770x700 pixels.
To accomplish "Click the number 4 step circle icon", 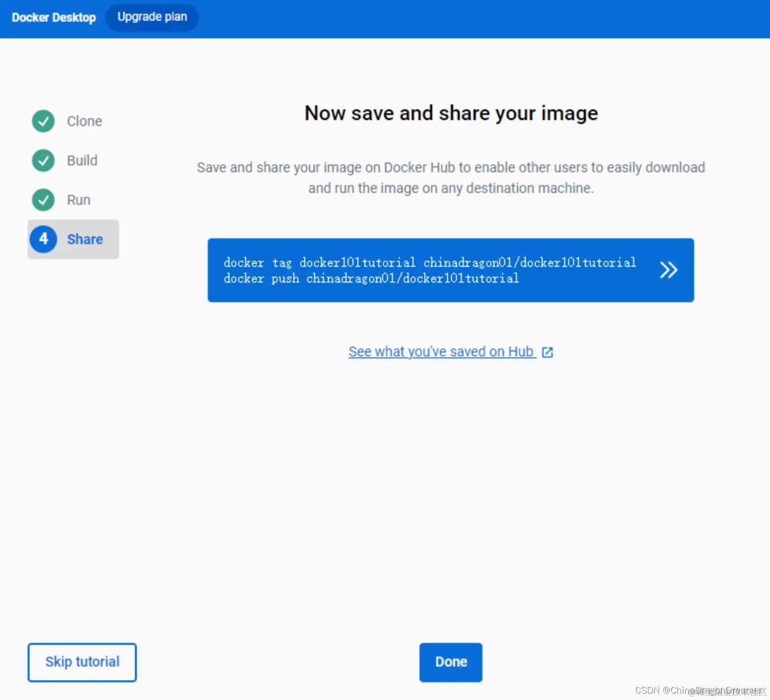I will tap(43, 239).
